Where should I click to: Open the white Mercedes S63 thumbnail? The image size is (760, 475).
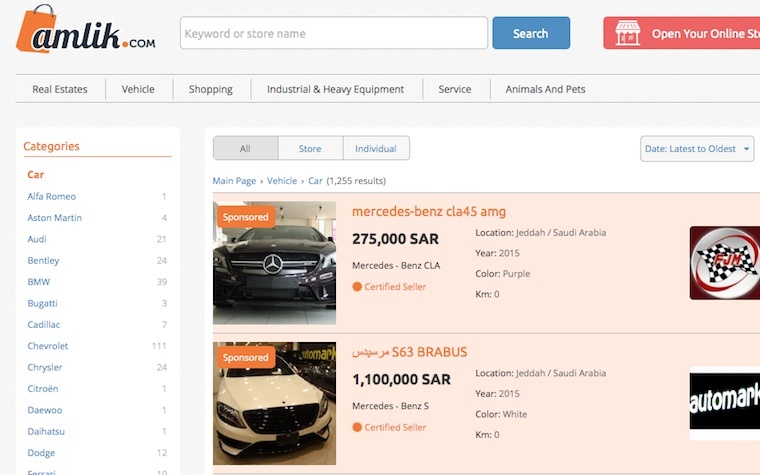point(274,403)
